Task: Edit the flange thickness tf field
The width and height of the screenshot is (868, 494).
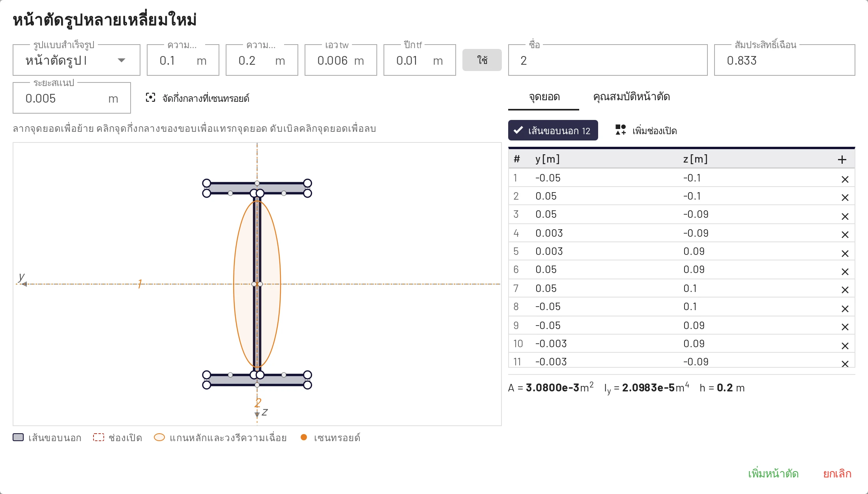Action: tap(420, 60)
